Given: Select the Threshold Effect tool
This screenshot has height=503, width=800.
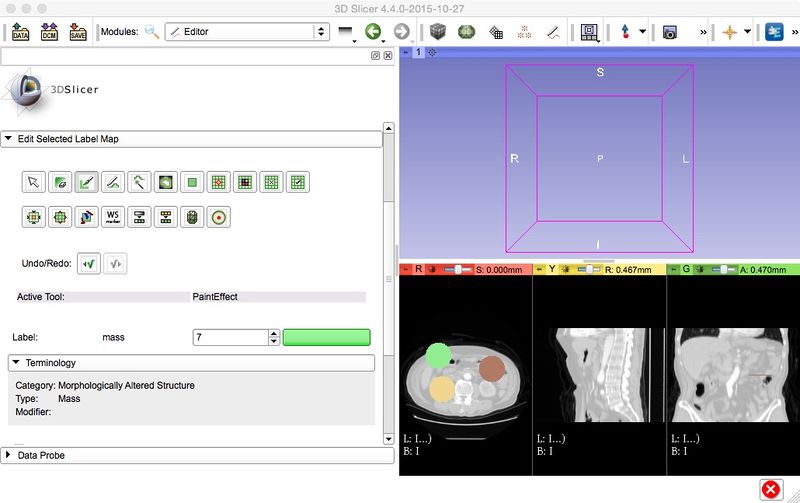Looking at the screenshot, I should point(139,217).
